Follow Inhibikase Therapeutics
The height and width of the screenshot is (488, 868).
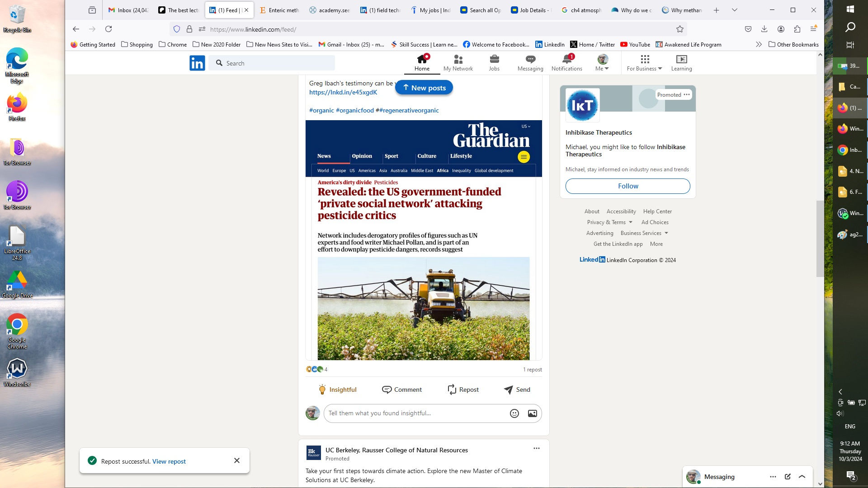[628, 186]
